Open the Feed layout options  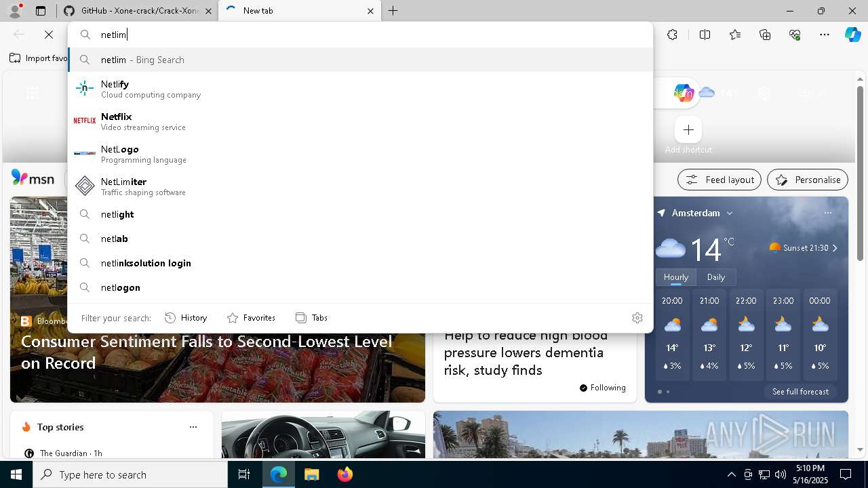pyautogui.click(x=719, y=180)
